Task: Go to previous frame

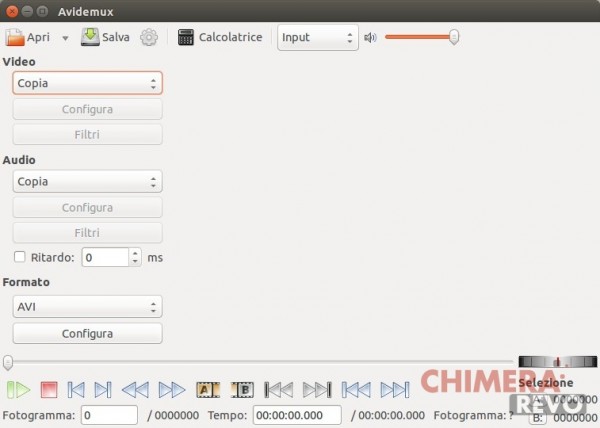Action: coord(76,390)
